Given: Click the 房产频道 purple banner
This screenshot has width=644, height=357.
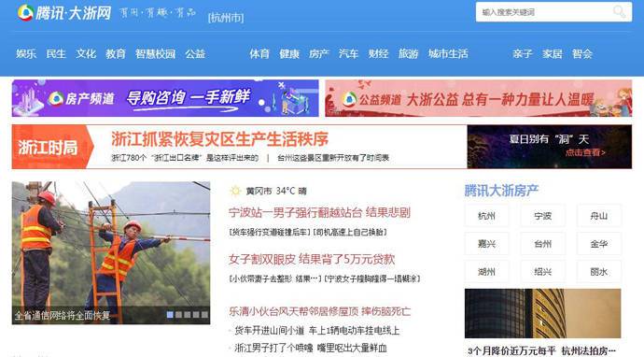Looking at the screenshot, I should (x=165, y=98).
